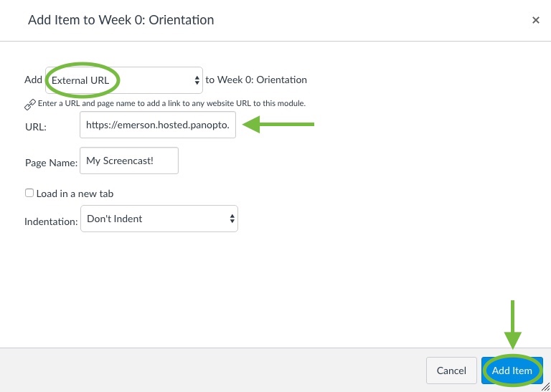
Task: Click the 'URL:' field label
Action: coord(36,127)
